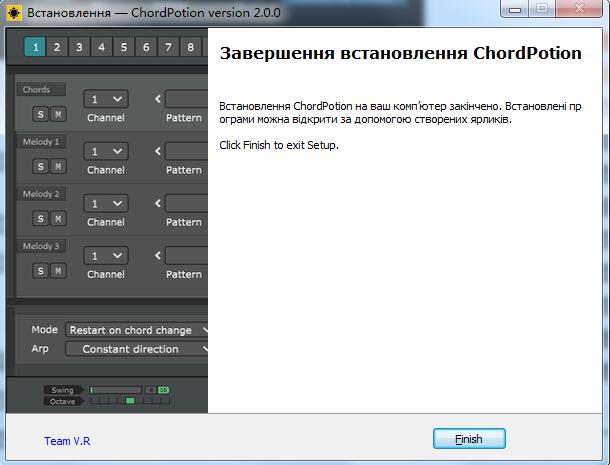Click the Melody 2 track label
The height and width of the screenshot is (465, 610).
(41, 194)
